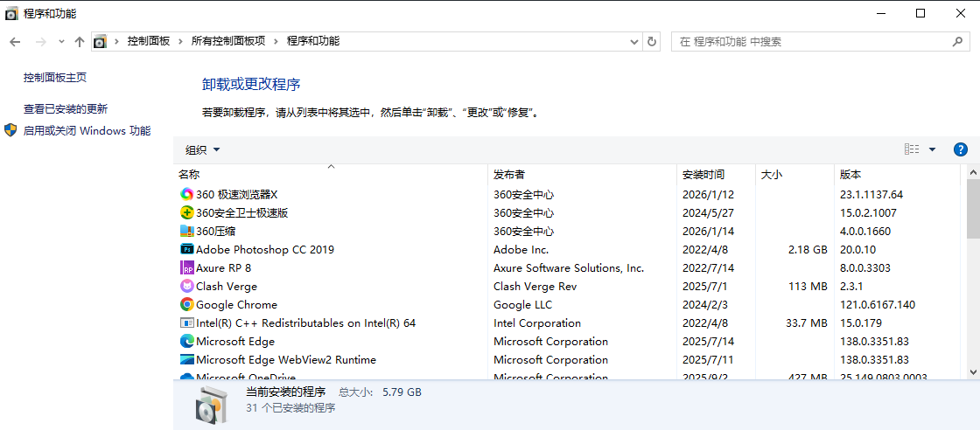Expand the address bar history dropdown
The image size is (980, 430).
(x=633, y=42)
